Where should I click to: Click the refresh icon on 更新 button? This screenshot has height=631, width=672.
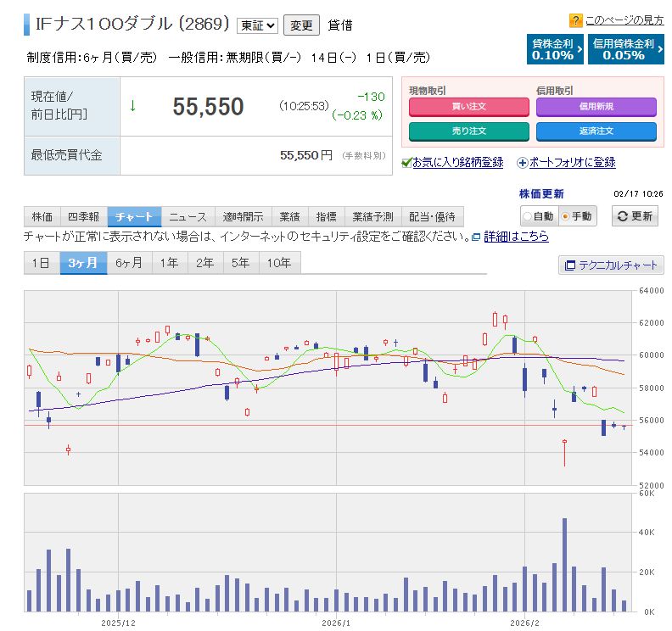(622, 216)
